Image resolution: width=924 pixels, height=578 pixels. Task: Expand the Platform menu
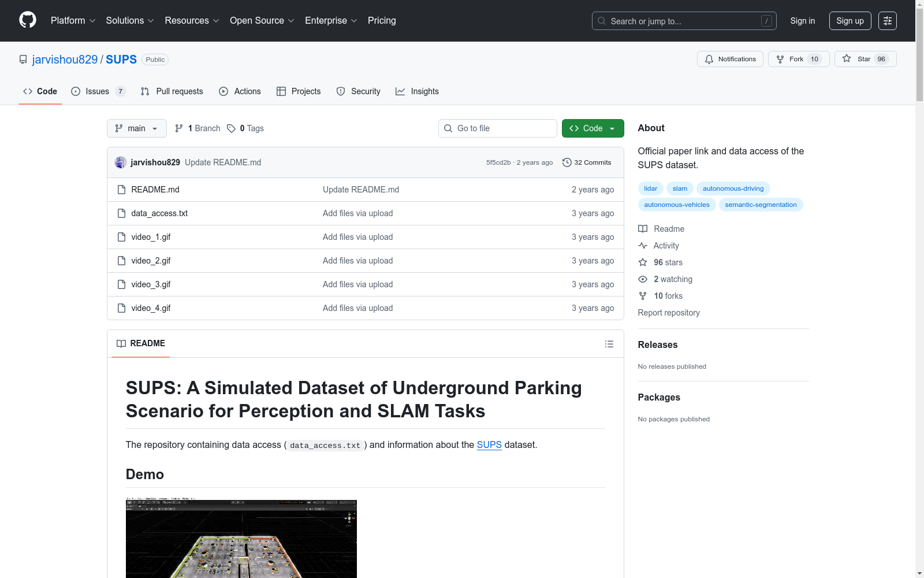[73, 21]
